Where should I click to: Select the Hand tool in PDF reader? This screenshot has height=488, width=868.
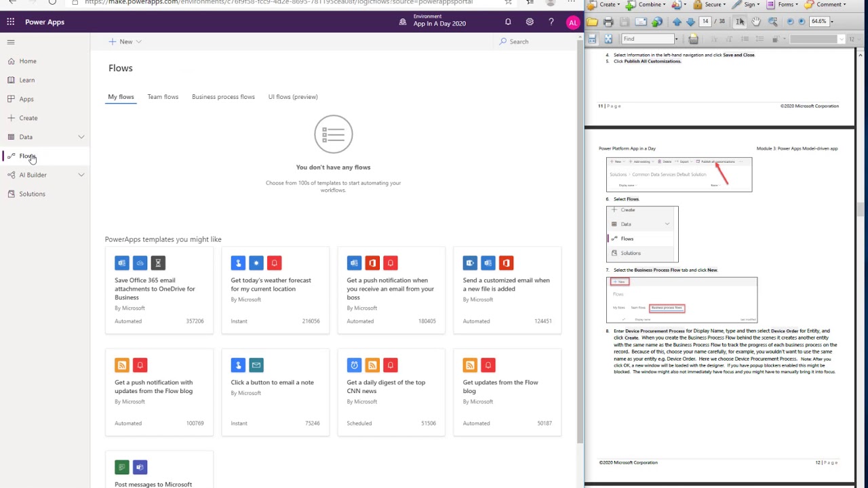click(x=756, y=22)
